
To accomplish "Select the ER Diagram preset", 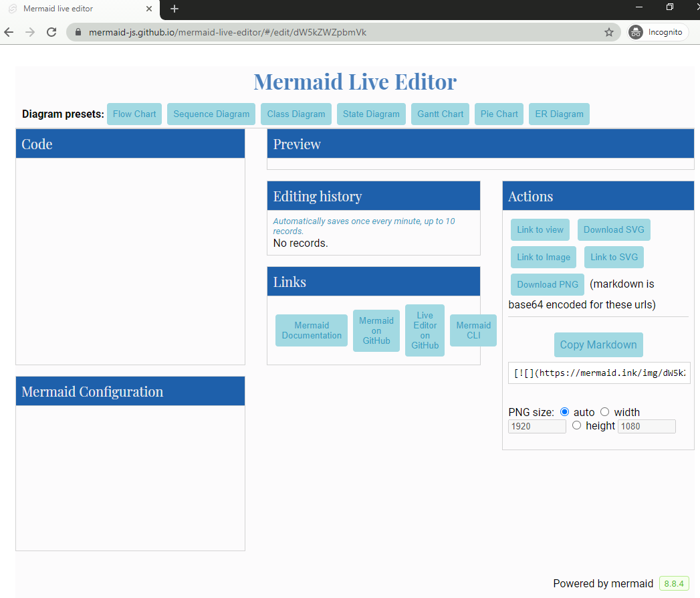I will pyautogui.click(x=559, y=114).
